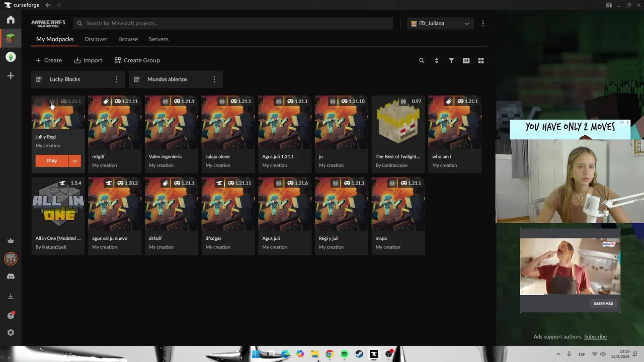
Task: Navigate back with the left arrow
Action: tap(48, 5)
